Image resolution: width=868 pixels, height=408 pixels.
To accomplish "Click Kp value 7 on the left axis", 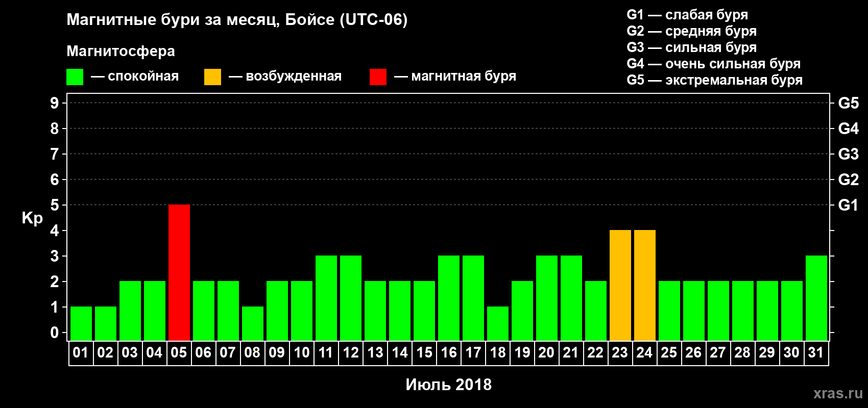I will (55, 154).
